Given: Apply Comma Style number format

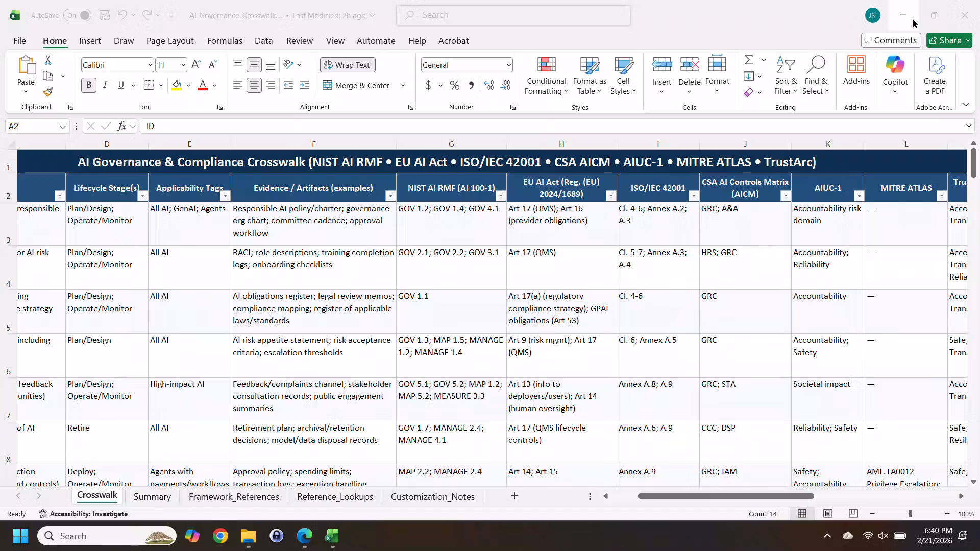Looking at the screenshot, I should click(471, 85).
